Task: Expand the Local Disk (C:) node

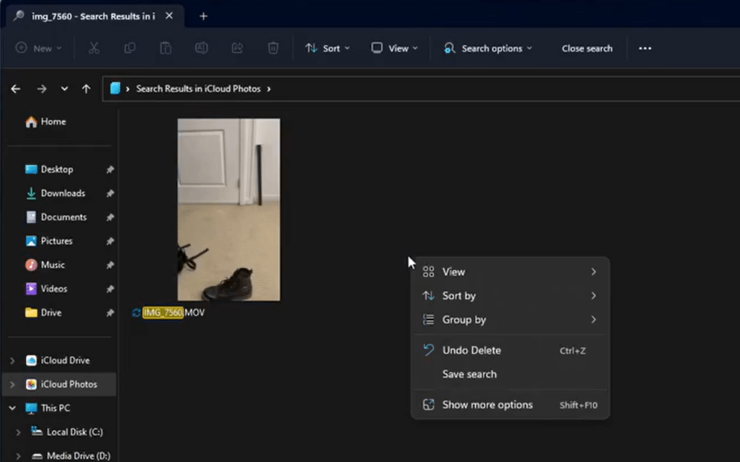Action: click(x=18, y=432)
